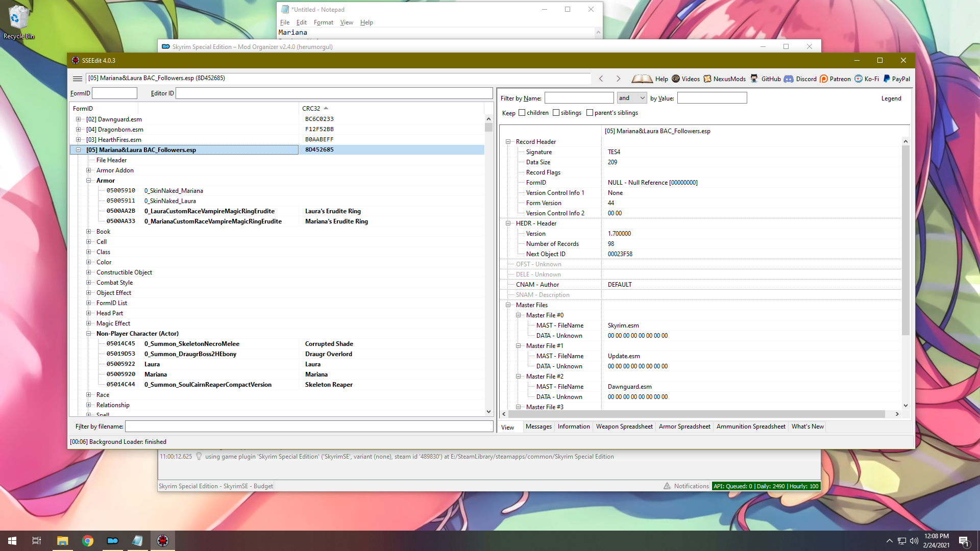Open the Videos link icon

[676, 79]
